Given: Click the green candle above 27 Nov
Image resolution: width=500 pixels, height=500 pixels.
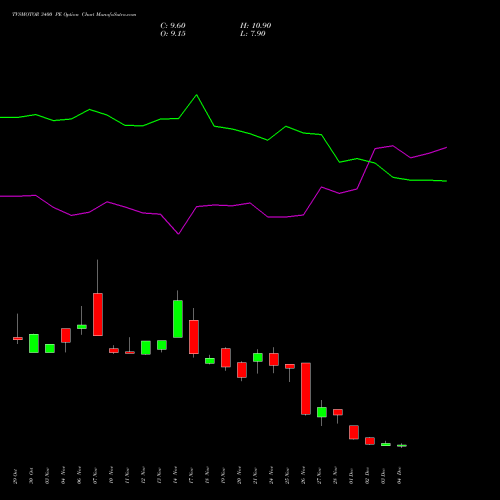Looking at the screenshot, I should (x=322, y=412).
